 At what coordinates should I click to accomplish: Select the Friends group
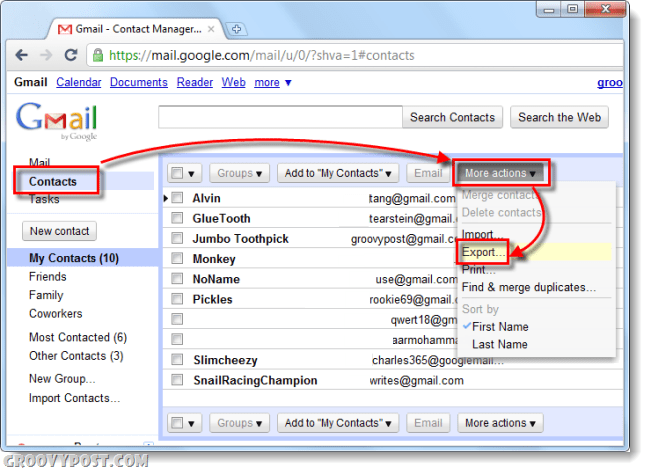tap(48, 276)
